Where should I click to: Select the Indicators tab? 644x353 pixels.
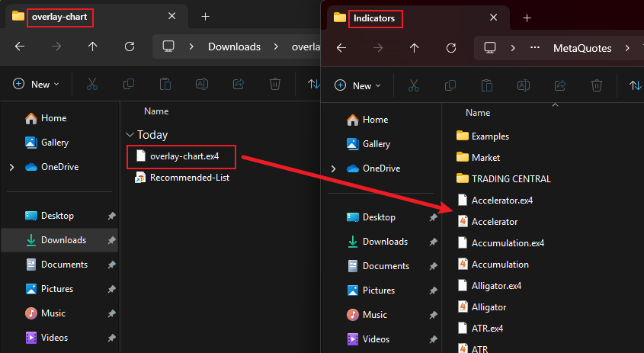point(418,18)
